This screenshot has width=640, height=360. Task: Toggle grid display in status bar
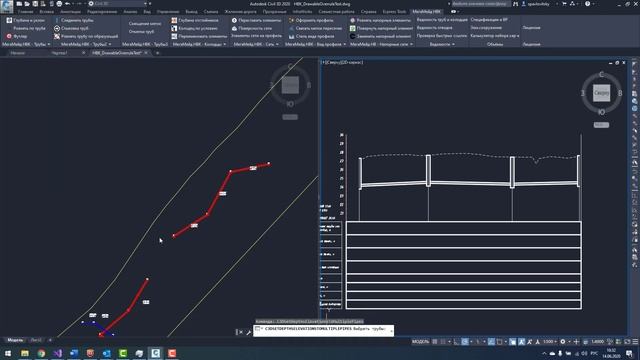(435, 341)
